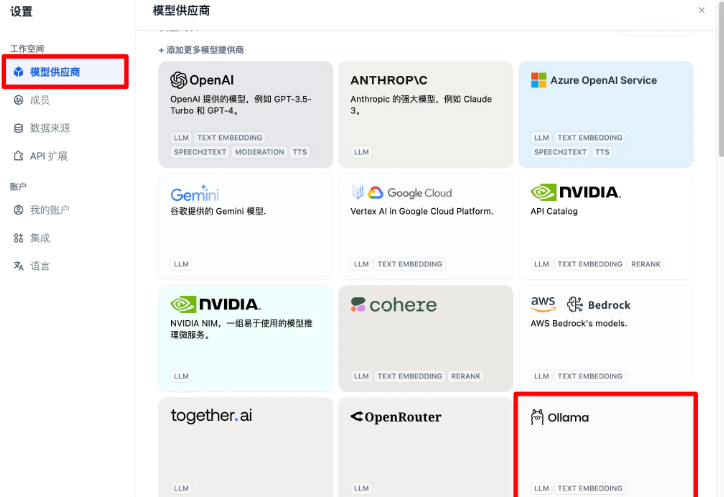
Task: Click the TEXT EMBEDDING tag on the OpenAI card
Action: pyautogui.click(x=229, y=138)
